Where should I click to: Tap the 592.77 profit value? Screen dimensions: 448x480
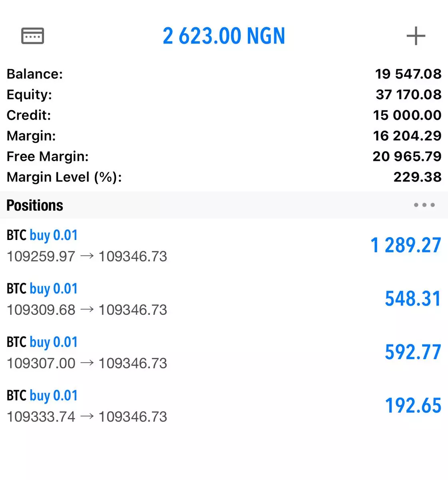point(412,352)
